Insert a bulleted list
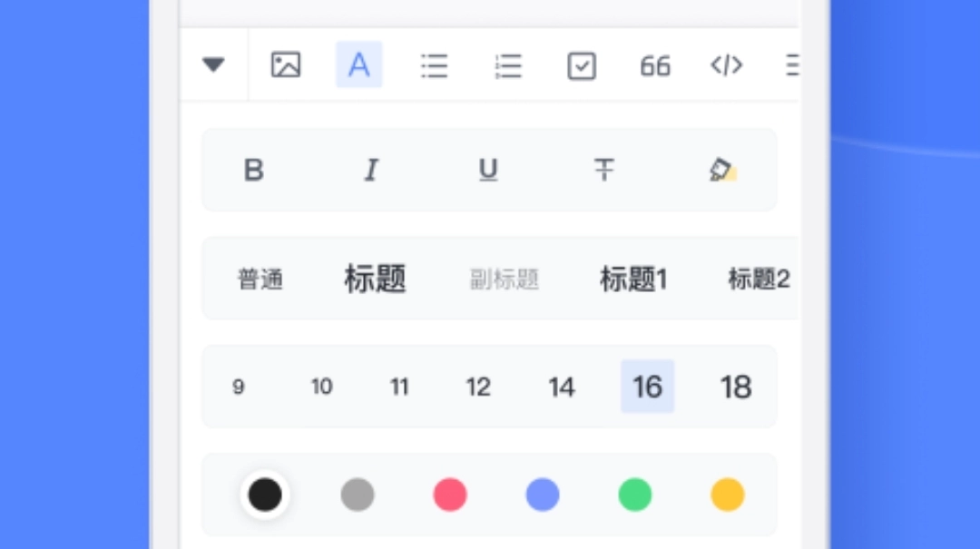980x549 pixels. [434, 65]
